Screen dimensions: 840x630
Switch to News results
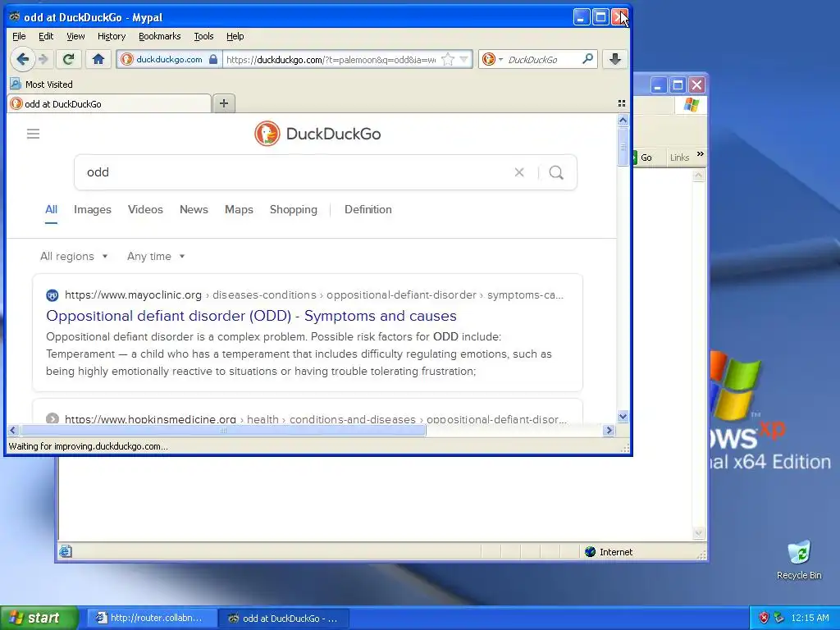tap(194, 209)
